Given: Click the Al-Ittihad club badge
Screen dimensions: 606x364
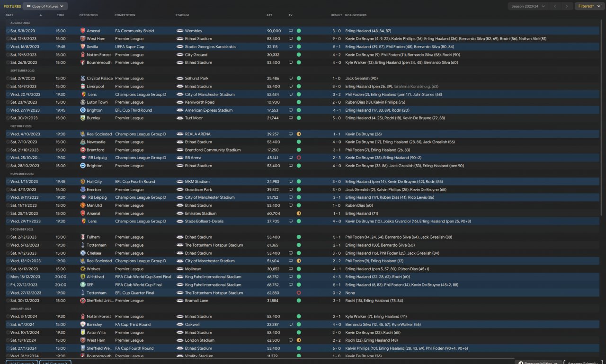Looking at the screenshot, I should 83,277.
